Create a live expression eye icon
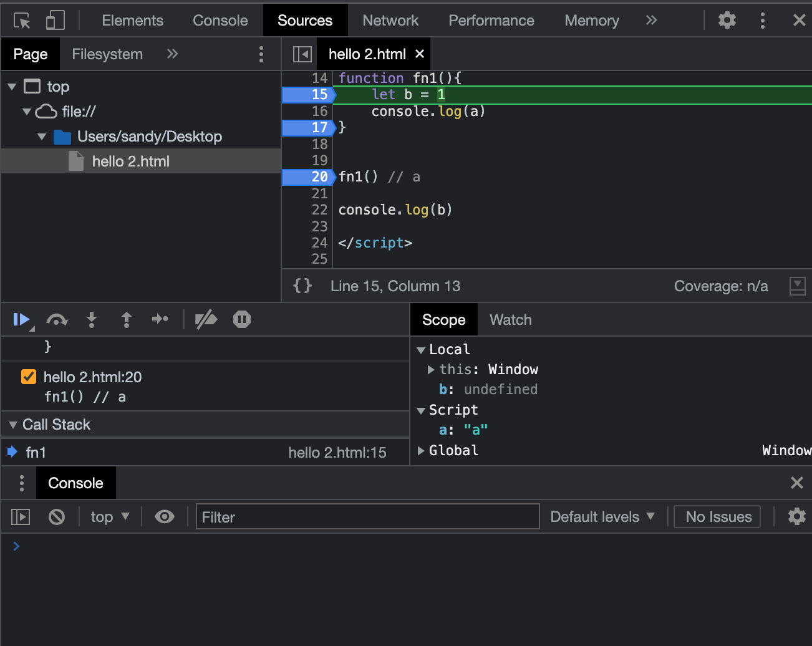812x646 pixels. pyautogui.click(x=165, y=517)
